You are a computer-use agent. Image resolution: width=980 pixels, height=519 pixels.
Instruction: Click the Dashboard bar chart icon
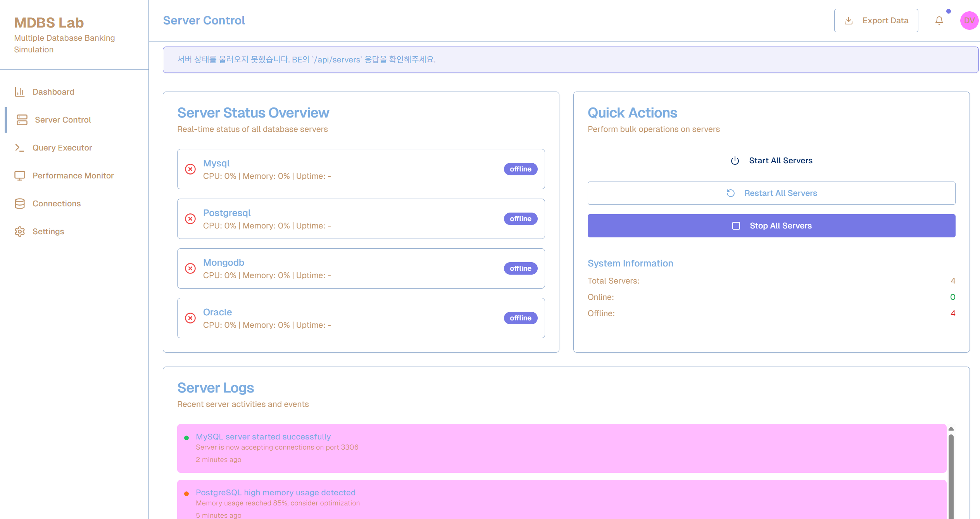tap(19, 92)
